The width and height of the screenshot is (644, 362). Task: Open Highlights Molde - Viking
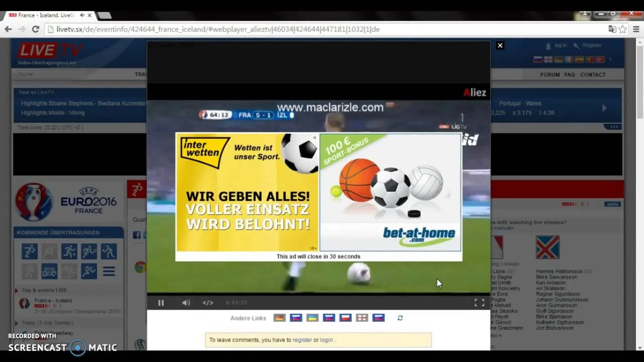click(53, 113)
